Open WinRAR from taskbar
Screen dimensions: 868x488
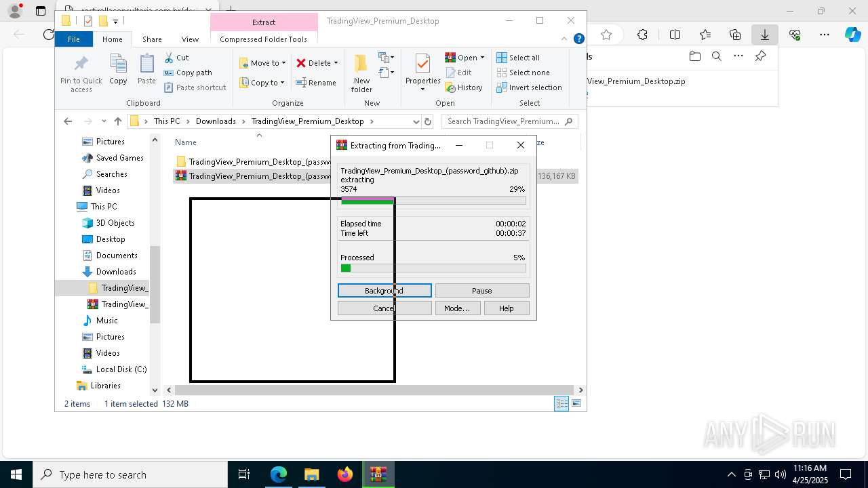[x=378, y=474]
